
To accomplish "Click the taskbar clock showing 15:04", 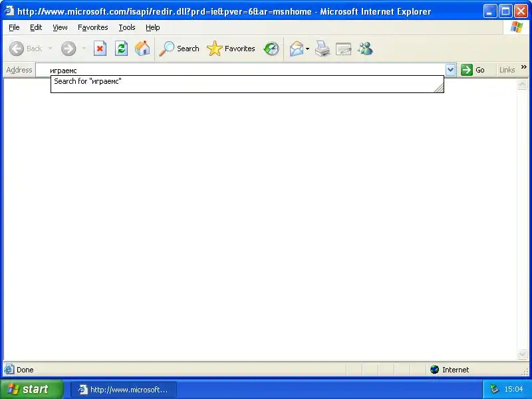I will pyautogui.click(x=513, y=389).
